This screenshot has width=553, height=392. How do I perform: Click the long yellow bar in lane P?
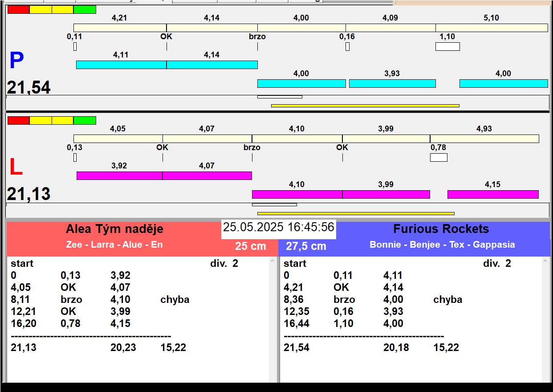pos(365,106)
